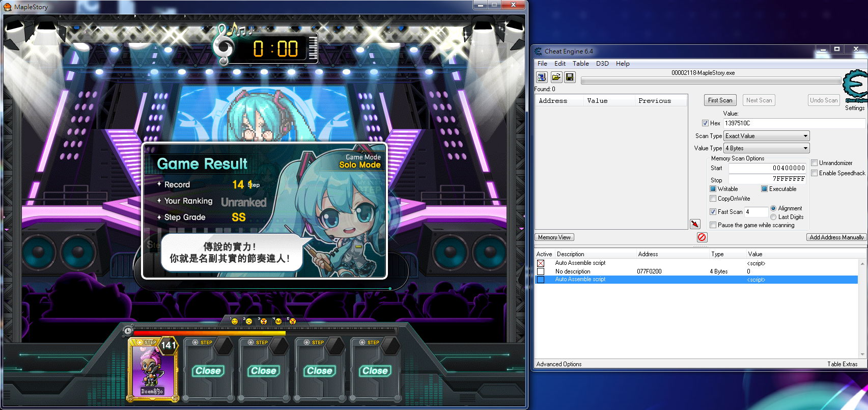Enable the Unrandomizer checkbox
The height and width of the screenshot is (410, 868).
(x=814, y=163)
